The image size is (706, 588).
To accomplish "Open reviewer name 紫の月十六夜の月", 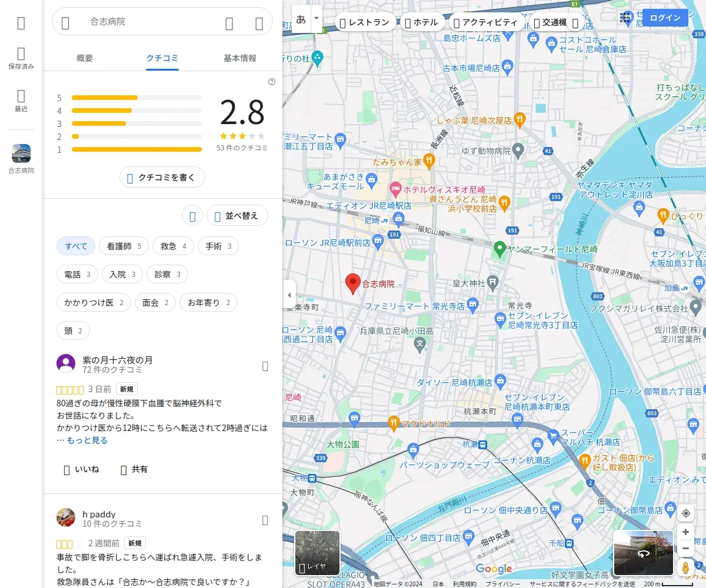I will coord(118,359).
